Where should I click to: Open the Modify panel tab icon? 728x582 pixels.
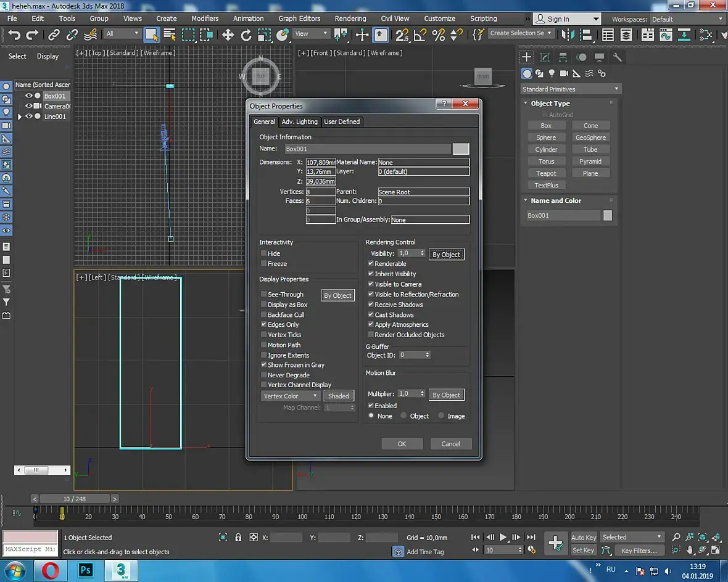tap(545, 57)
